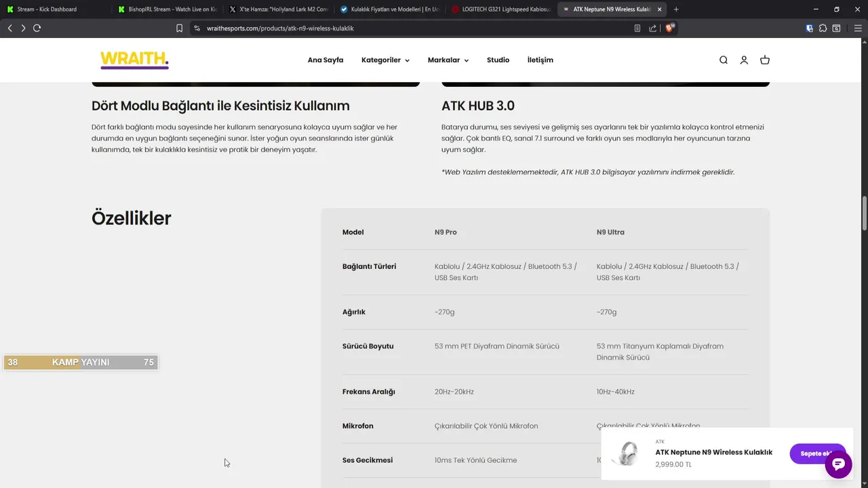Expand the Kategoriler dropdown
Image resolution: width=868 pixels, height=488 pixels.
[385, 60]
